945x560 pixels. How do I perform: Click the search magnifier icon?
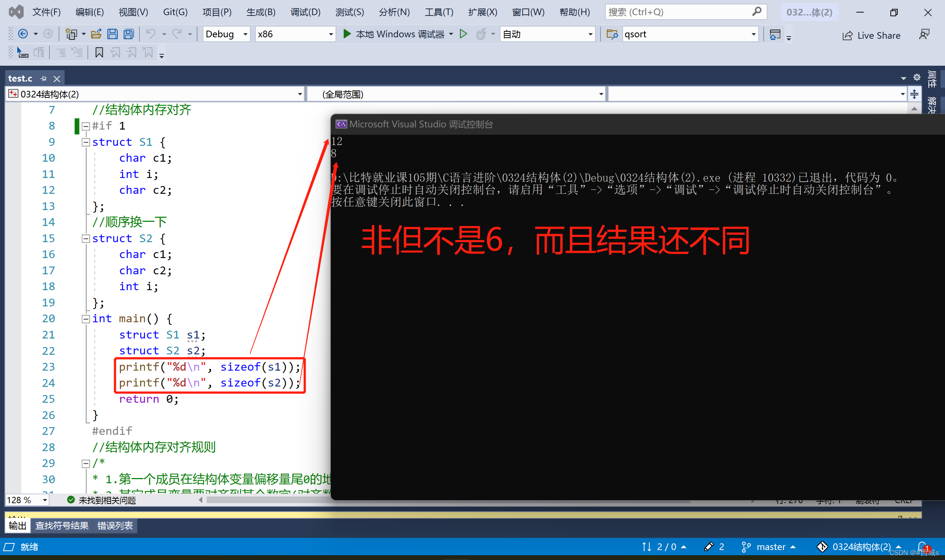tap(756, 12)
